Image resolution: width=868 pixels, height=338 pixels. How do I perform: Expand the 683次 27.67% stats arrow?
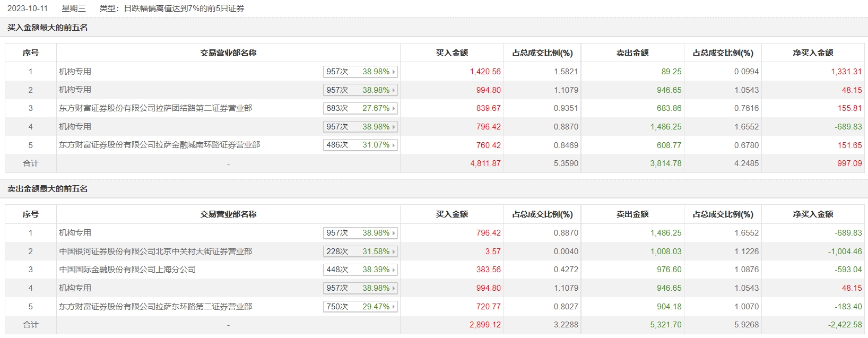394,108
